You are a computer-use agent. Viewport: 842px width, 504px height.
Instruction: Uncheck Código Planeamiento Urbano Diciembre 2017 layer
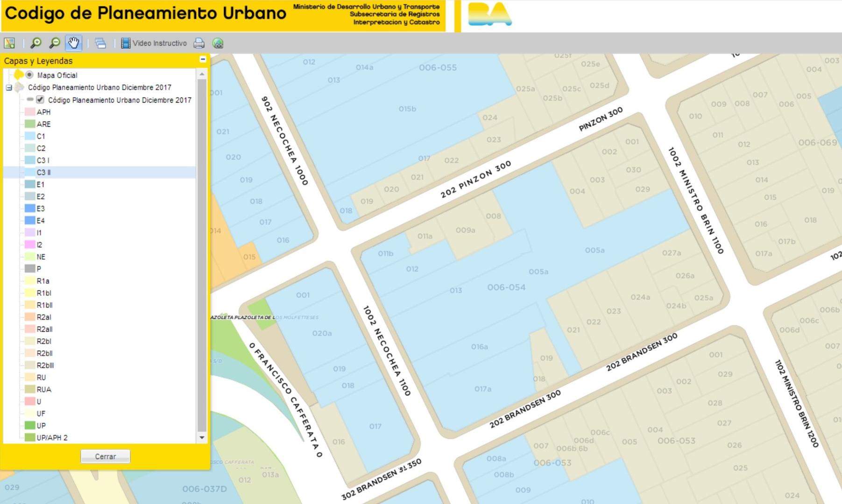pyautogui.click(x=40, y=99)
